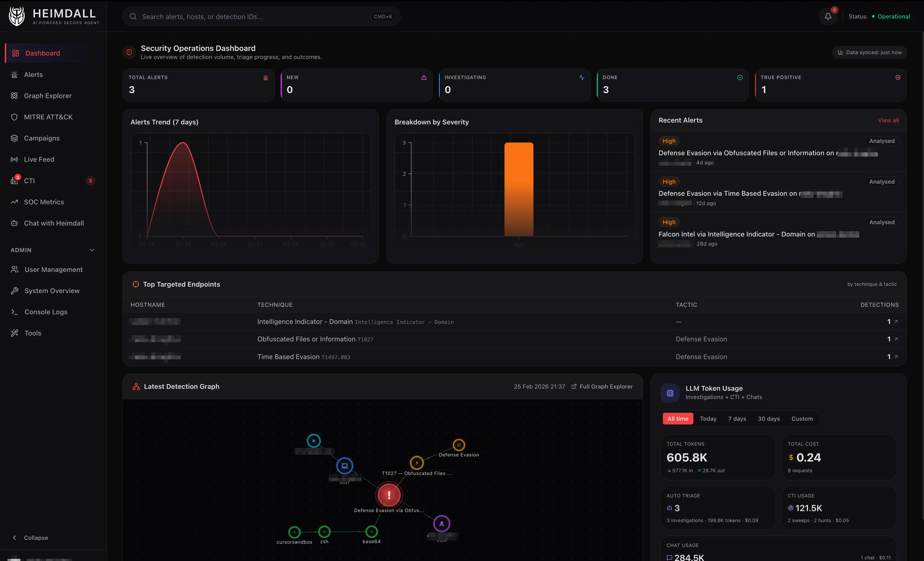Click the Console Logs terminal icon
924x561 pixels.
[x=14, y=312]
